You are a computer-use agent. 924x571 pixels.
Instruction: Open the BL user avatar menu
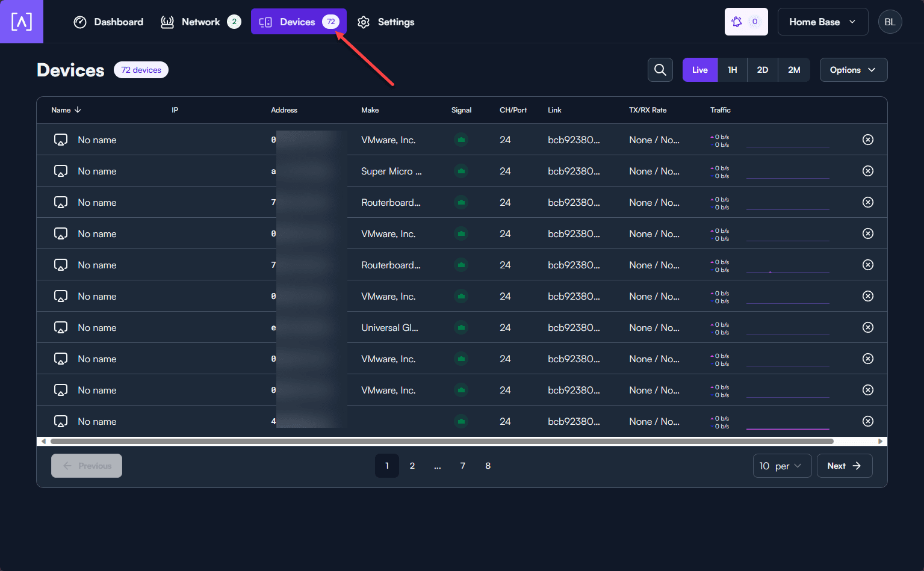(x=890, y=22)
